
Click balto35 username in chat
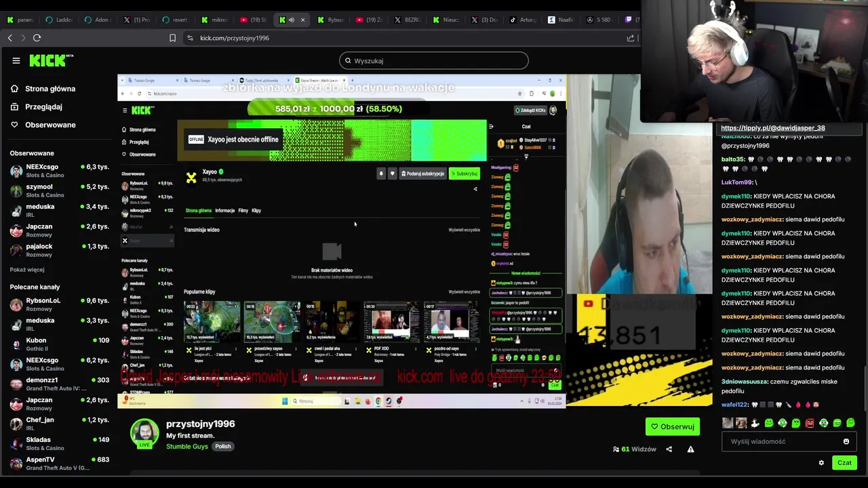[x=734, y=159]
